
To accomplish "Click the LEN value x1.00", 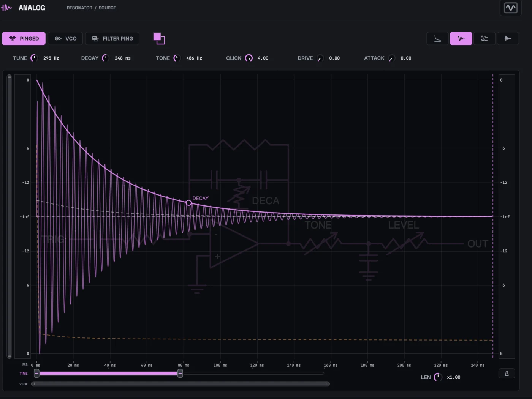I will tap(454, 377).
